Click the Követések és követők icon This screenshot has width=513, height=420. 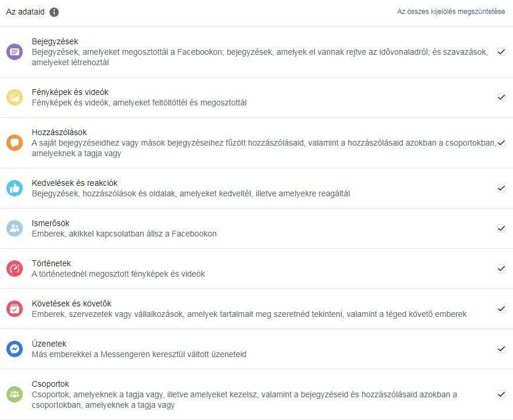pyautogui.click(x=14, y=309)
